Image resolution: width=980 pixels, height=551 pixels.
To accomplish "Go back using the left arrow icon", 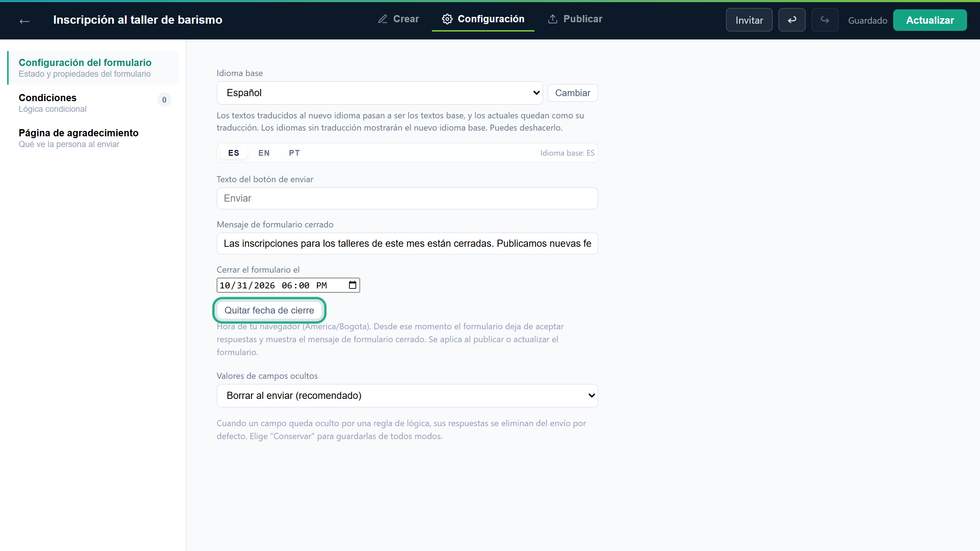I will click(x=25, y=21).
